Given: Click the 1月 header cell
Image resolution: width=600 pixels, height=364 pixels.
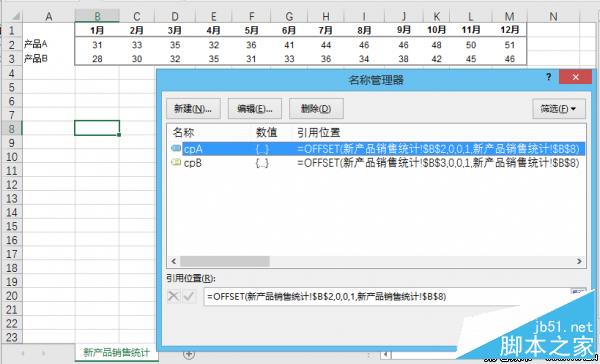Looking at the screenshot, I should click(x=97, y=30).
